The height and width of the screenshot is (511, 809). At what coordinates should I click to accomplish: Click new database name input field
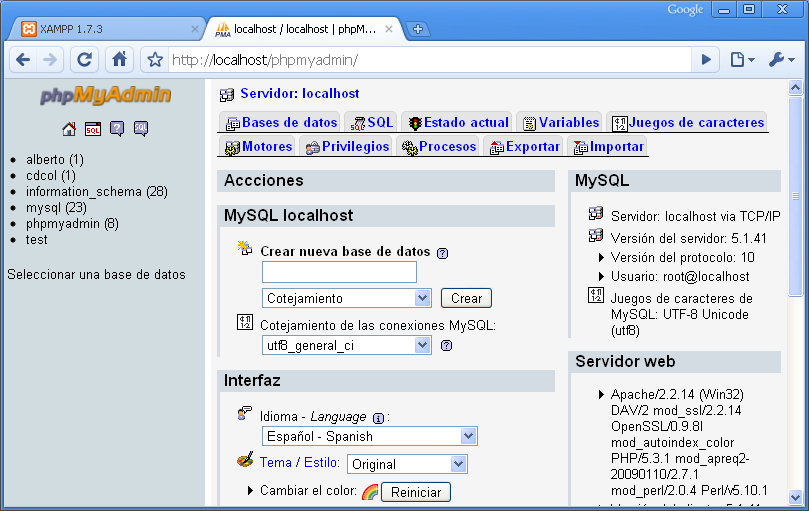[x=339, y=272]
